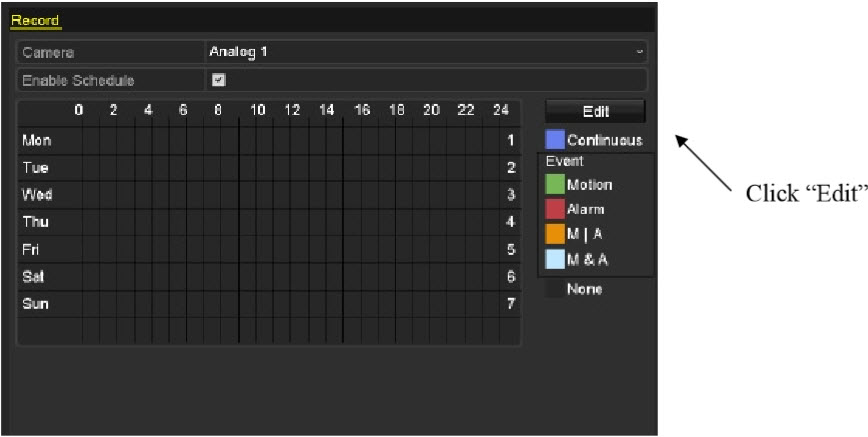This screenshot has width=868, height=437.
Task: Click the Fri schedule row
Action: (269, 249)
